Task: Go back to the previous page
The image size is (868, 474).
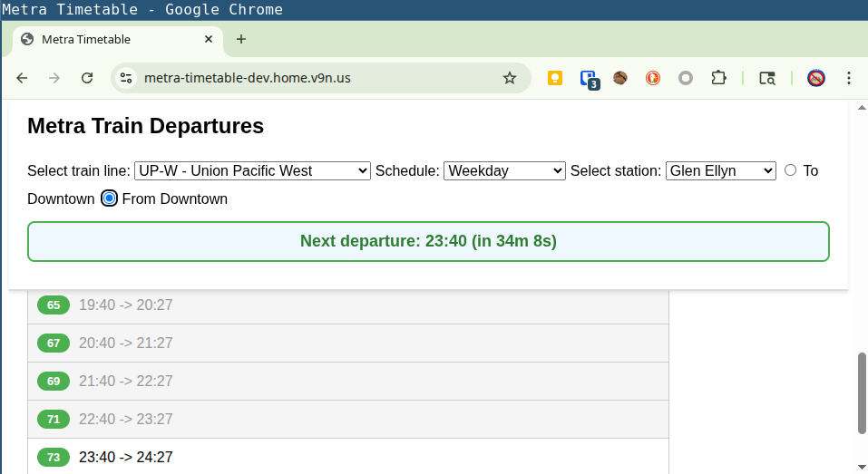Action: tap(22, 78)
